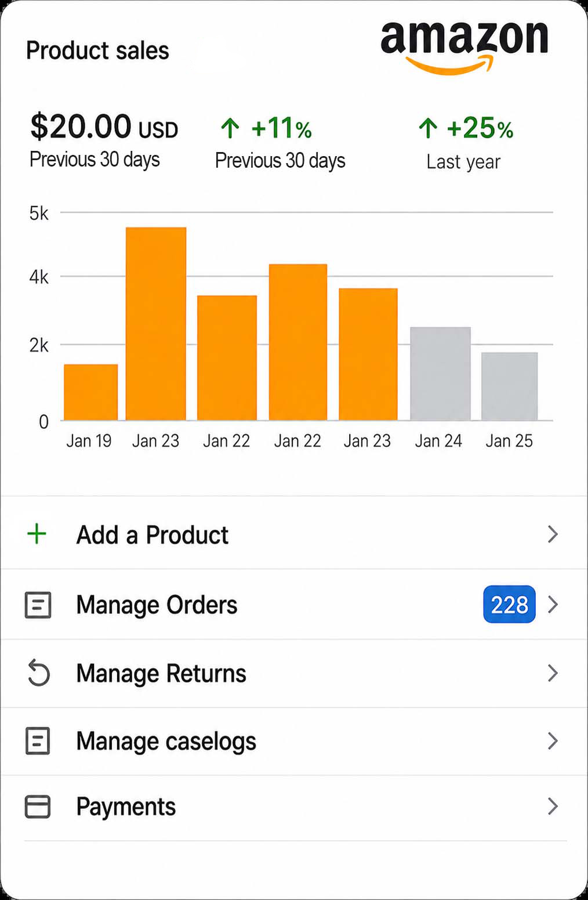Click the tallest orange sales bar
The width and height of the screenshot is (588, 900).
[156, 324]
